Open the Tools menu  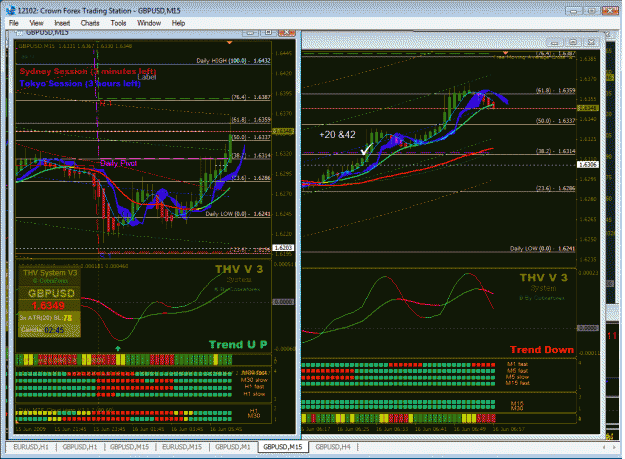(x=118, y=23)
